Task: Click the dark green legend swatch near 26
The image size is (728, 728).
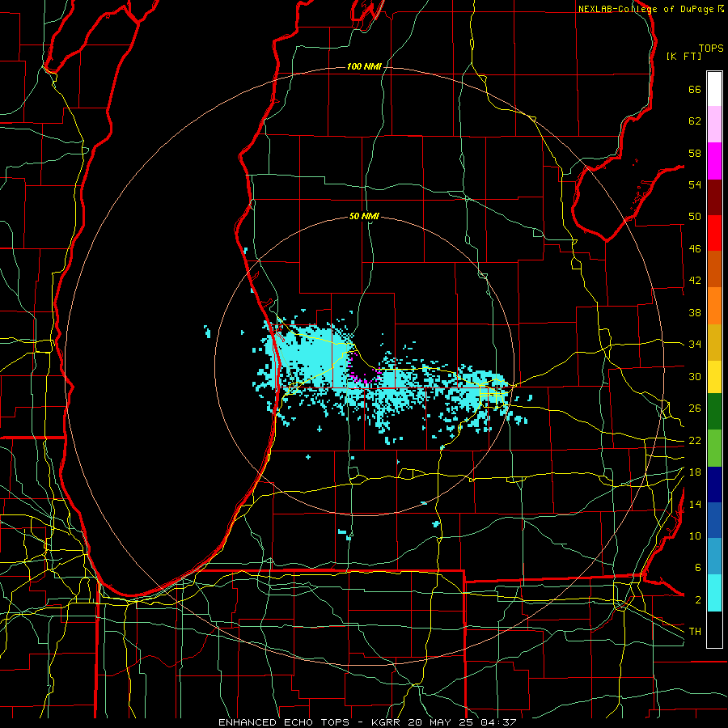Action: tap(714, 412)
